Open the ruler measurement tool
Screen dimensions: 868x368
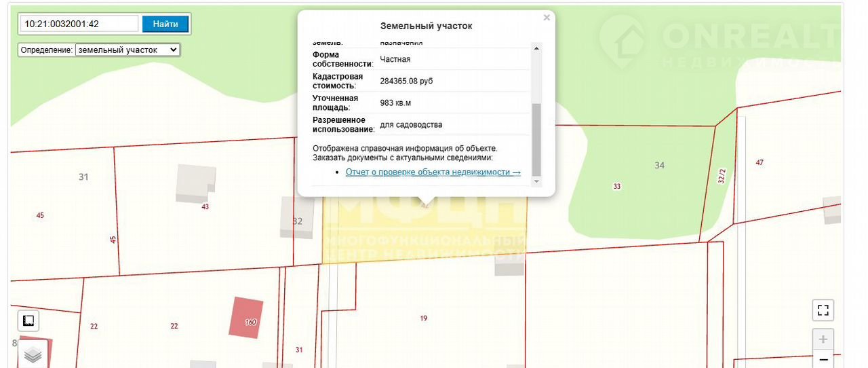coord(28,320)
